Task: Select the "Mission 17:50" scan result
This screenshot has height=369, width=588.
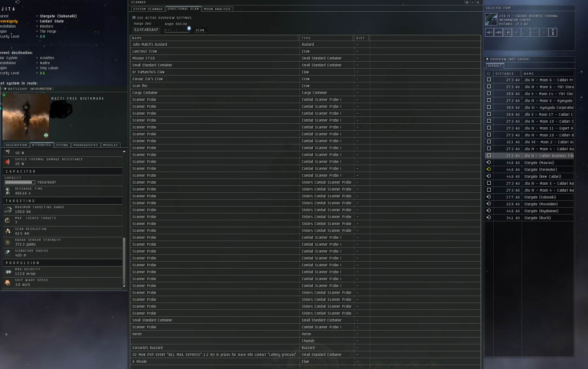Action: pos(305,58)
